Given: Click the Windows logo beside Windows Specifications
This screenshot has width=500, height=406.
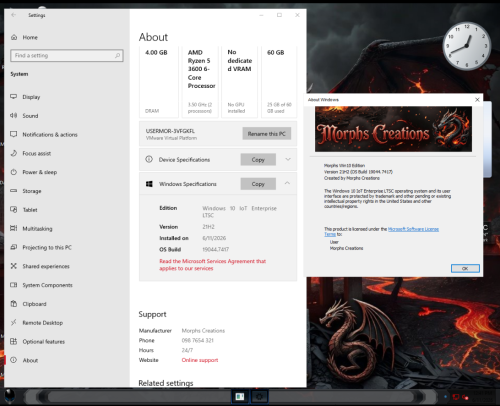Looking at the screenshot, I should coord(149,184).
